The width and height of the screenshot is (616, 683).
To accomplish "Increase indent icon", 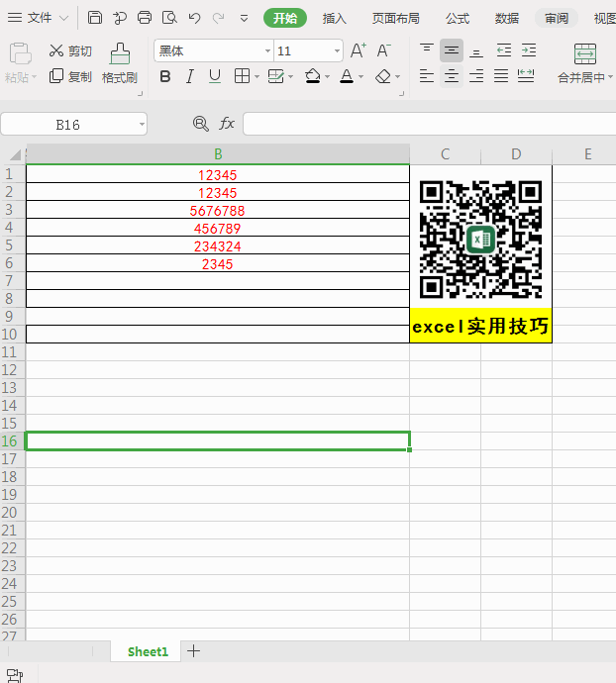I will (x=529, y=50).
